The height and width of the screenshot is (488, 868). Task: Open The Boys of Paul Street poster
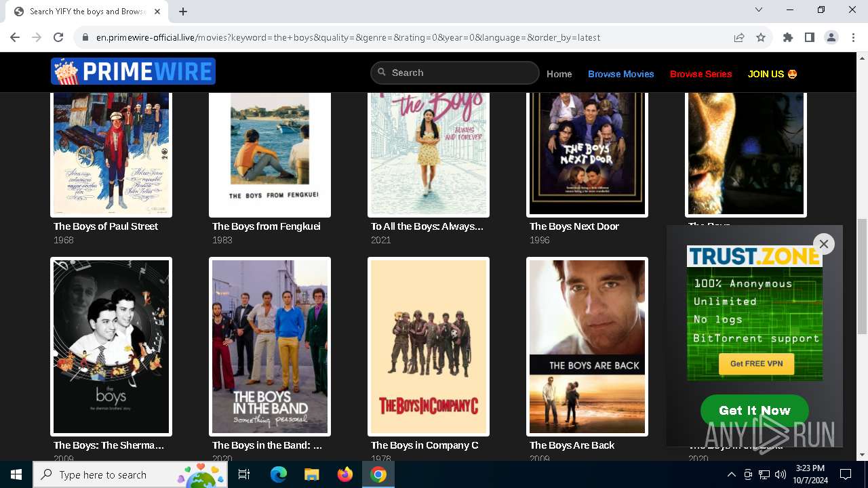coord(111,155)
